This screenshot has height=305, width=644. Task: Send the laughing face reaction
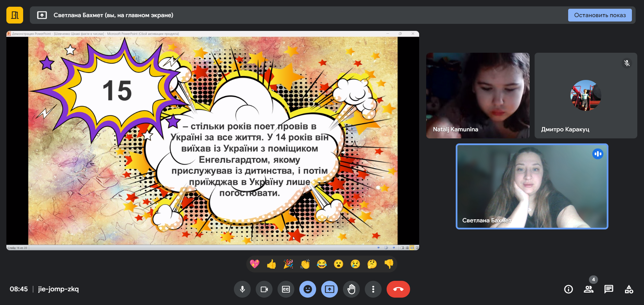322,264
